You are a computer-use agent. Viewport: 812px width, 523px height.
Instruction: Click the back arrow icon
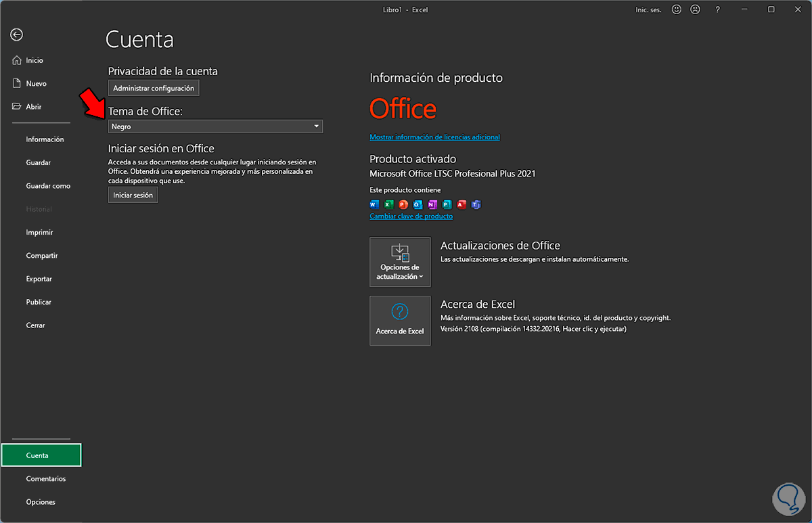[x=17, y=35]
